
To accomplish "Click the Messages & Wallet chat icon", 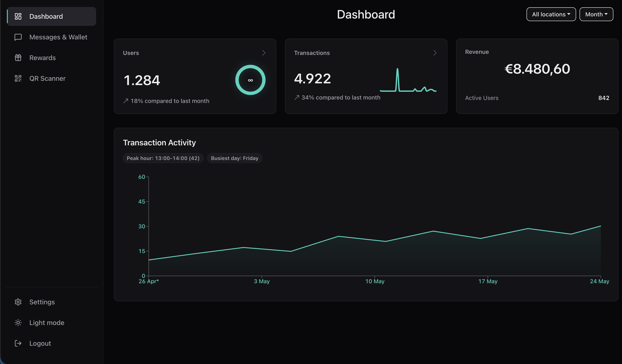I will pyautogui.click(x=18, y=37).
